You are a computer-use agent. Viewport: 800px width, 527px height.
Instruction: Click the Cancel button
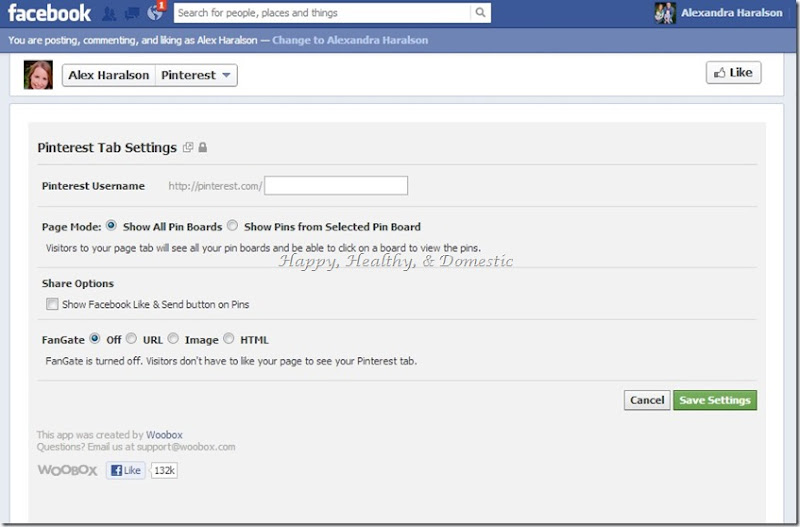647,400
